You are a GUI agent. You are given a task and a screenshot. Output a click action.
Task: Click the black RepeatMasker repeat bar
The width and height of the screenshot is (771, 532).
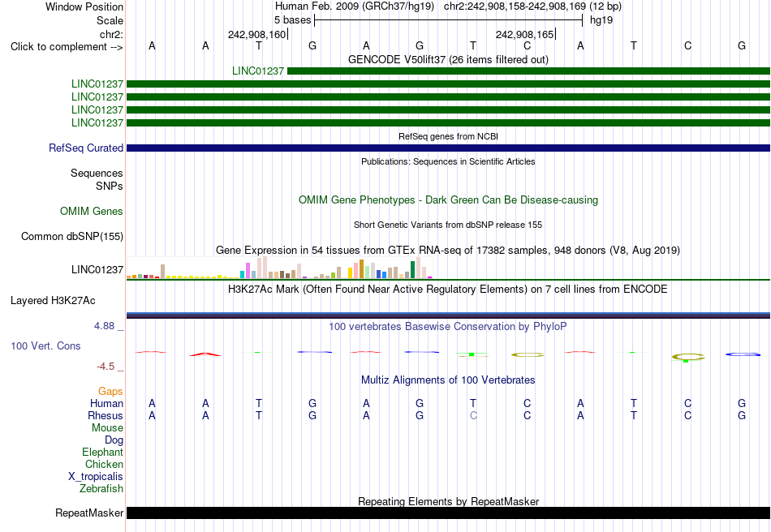[x=448, y=513]
